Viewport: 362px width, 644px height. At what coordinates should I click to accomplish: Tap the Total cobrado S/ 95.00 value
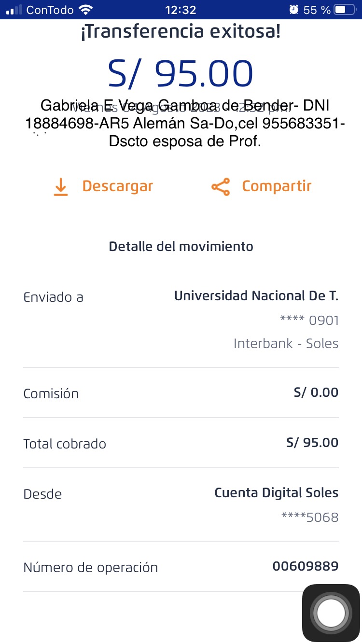(312, 443)
